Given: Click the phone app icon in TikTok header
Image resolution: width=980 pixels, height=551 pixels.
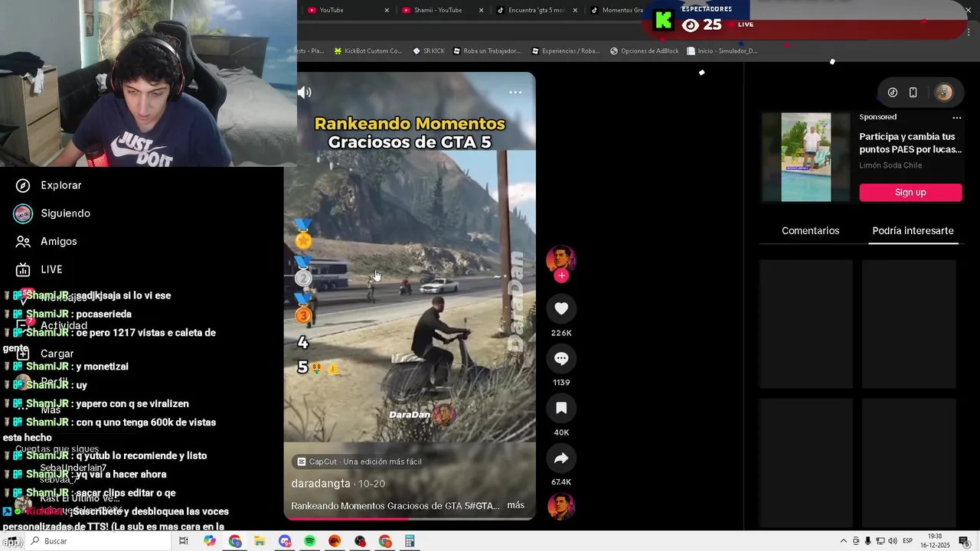Looking at the screenshot, I should click(913, 93).
